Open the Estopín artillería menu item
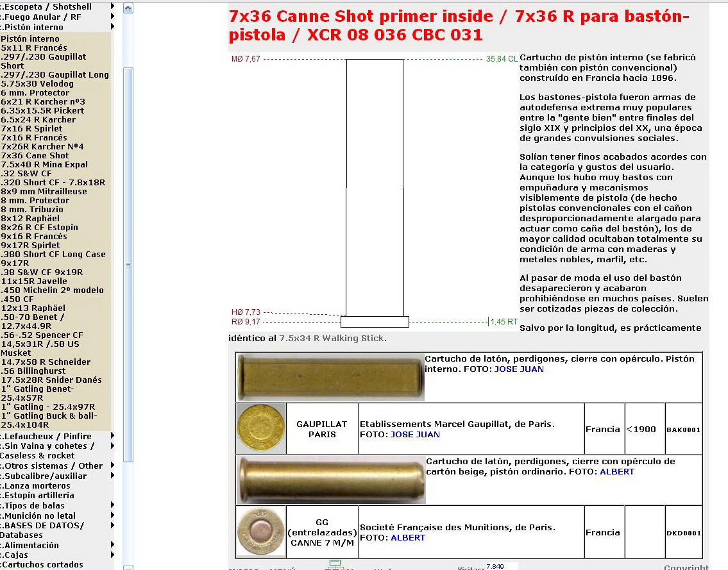This screenshot has width=728, height=570. click(x=38, y=495)
